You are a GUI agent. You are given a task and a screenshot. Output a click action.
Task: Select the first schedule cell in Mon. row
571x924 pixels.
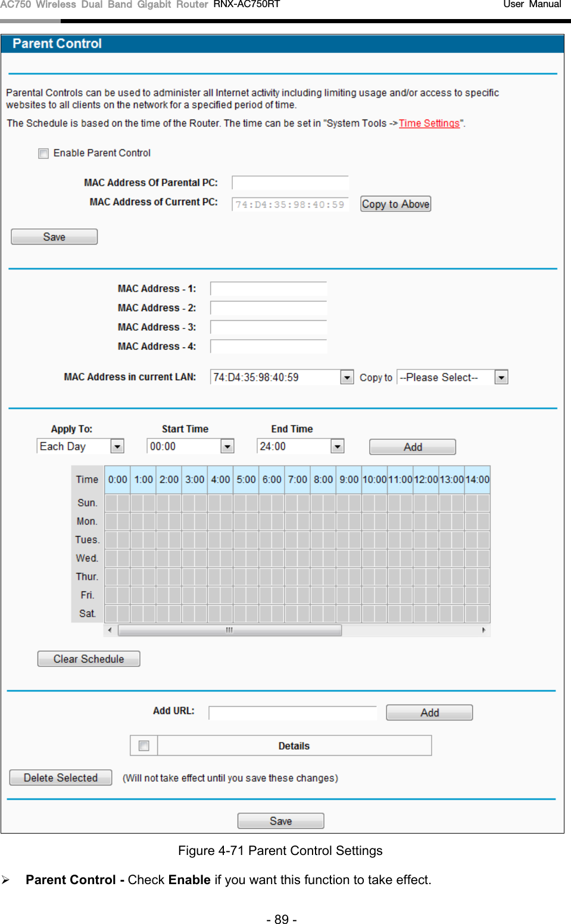tap(111, 522)
